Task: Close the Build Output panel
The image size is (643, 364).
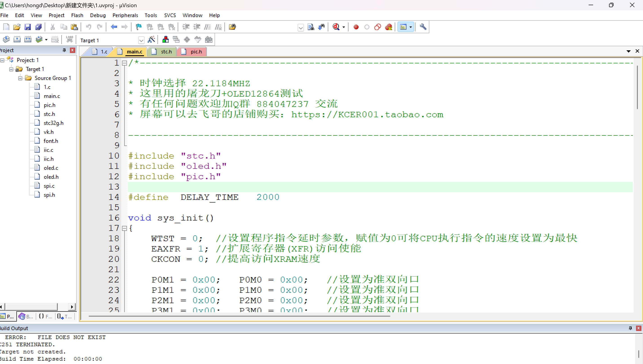Action: pyautogui.click(x=639, y=328)
